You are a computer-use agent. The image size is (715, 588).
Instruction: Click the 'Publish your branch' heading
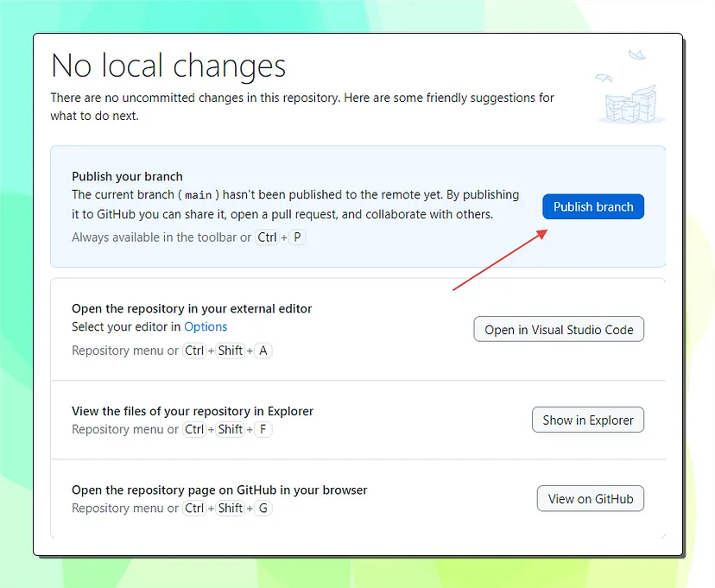(127, 176)
